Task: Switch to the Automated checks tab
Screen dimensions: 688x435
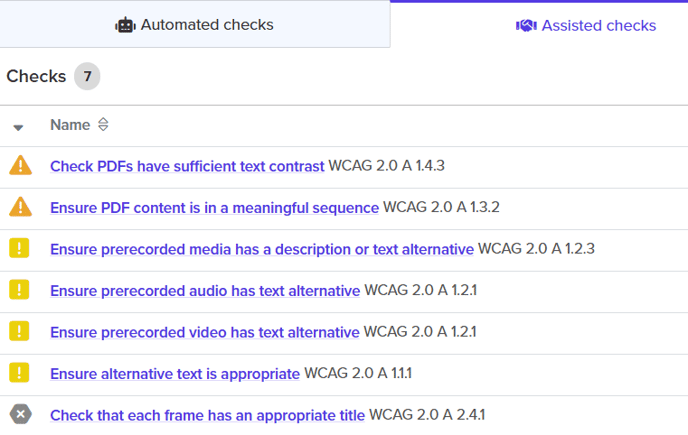Action: pos(194,25)
